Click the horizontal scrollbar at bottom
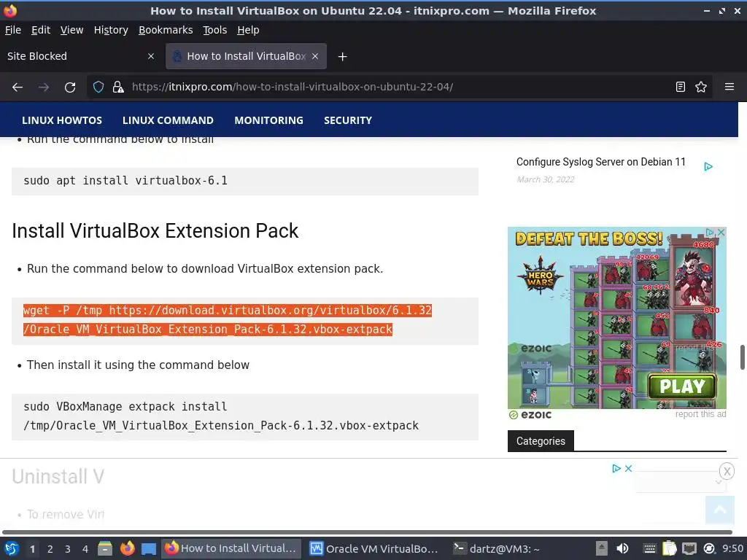 pyautogui.click(x=367, y=532)
